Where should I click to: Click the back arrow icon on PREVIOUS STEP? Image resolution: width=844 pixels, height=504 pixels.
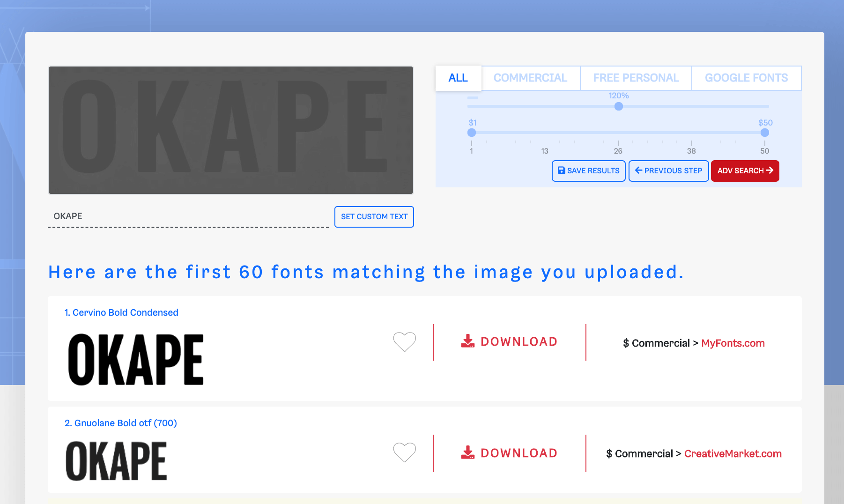(x=638, y=170)
